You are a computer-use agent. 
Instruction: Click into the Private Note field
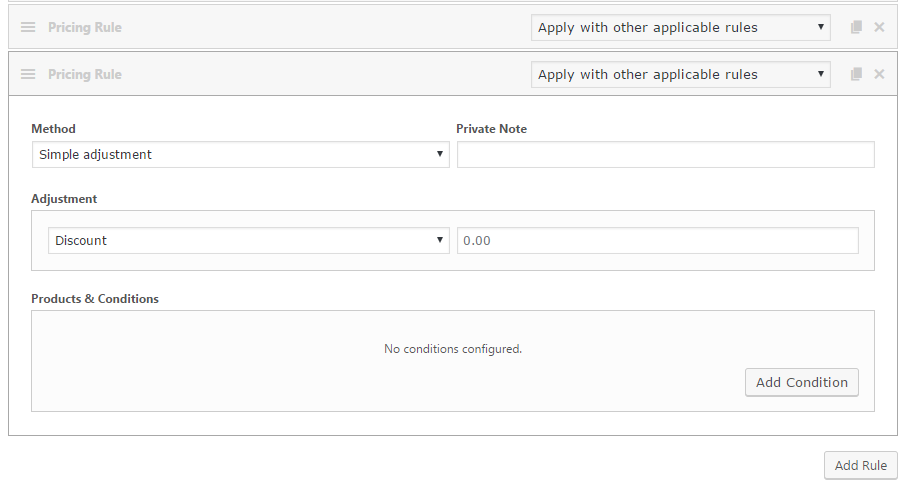click(665, 155)
